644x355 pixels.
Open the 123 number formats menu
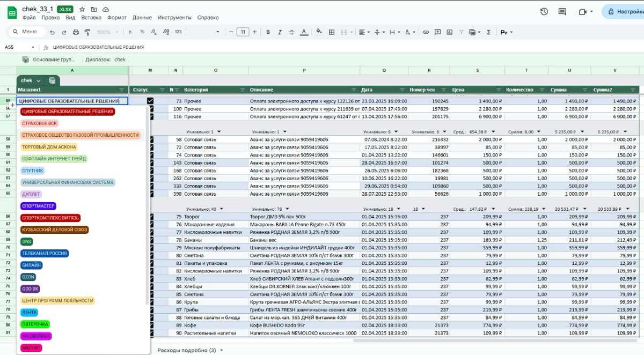(x=178, y=32)
